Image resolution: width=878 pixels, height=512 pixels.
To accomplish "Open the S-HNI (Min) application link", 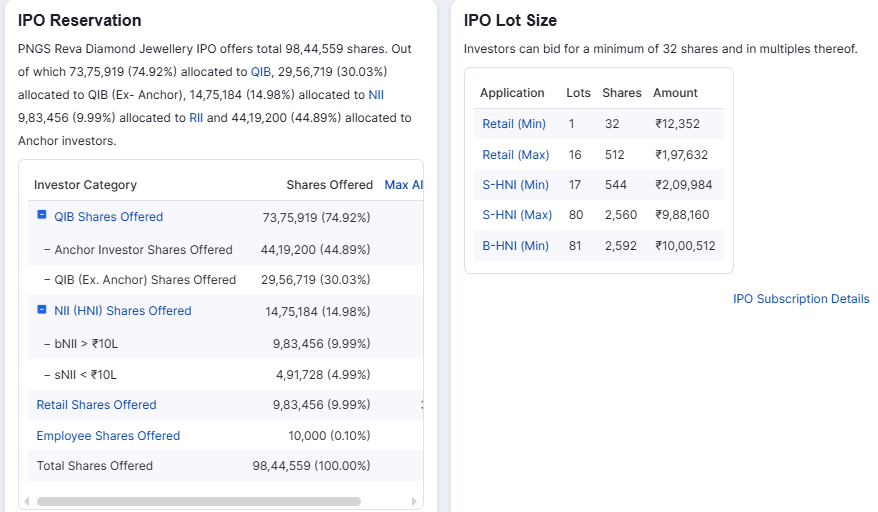I will tap(515, 185).
